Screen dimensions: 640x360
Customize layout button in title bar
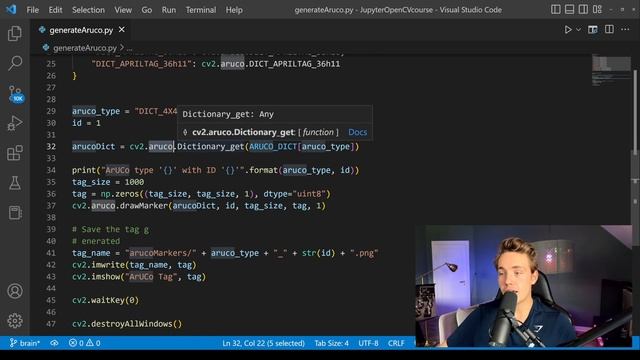tap(597, 9)
